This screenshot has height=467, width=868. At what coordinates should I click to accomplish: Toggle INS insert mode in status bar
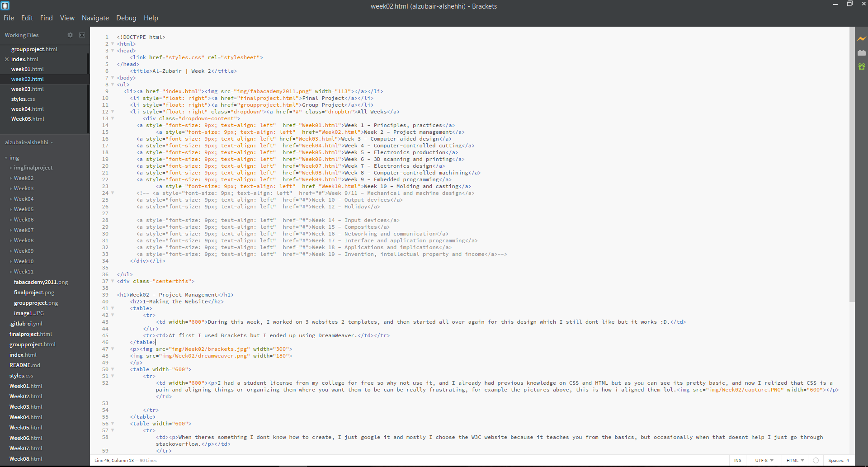738,460
